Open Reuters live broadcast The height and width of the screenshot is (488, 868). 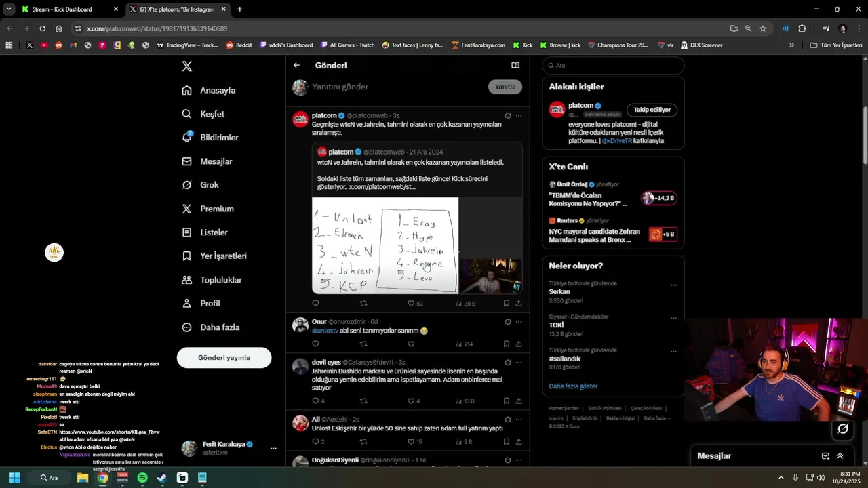click(x=613, y=230)
